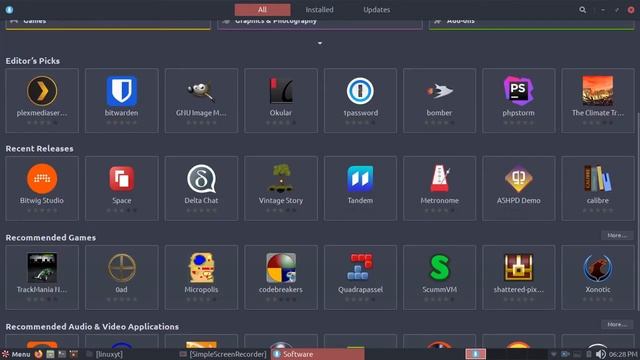
Task: Open the Xonotic game tile
Action: point(598,277)
